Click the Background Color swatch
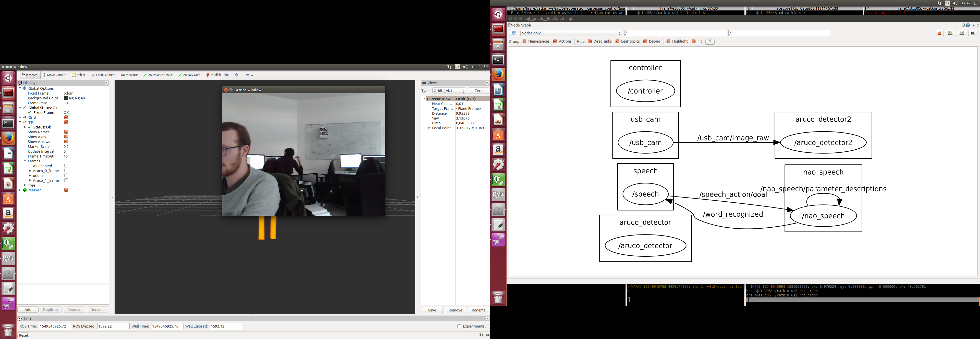Image resolution: width=980 pixels, height=339 pixels. (x=66, y=98)
